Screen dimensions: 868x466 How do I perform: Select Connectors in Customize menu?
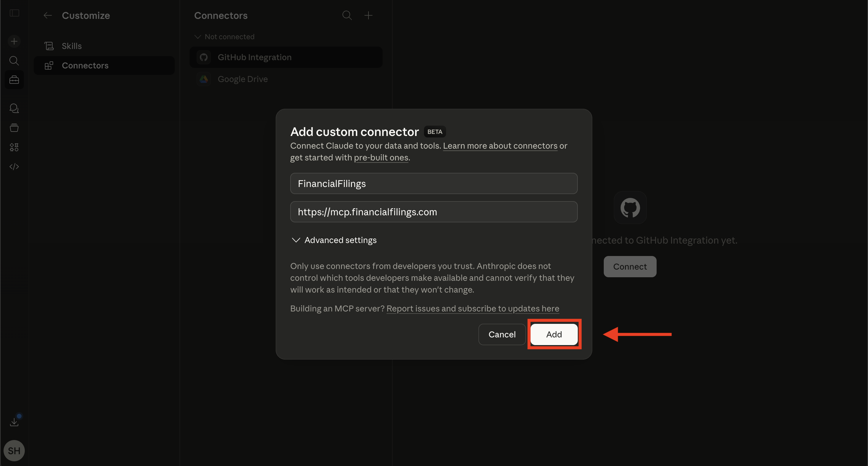click(x=104, y=65)
